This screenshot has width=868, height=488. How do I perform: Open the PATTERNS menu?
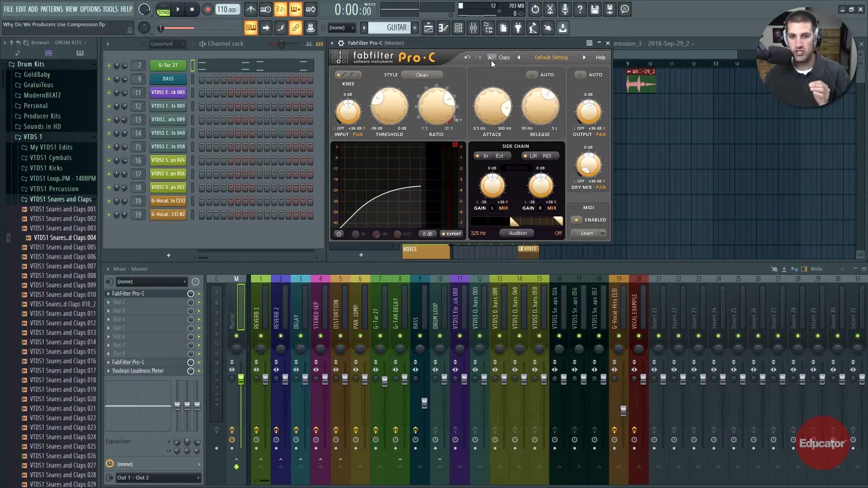click(x=52, y=9)
